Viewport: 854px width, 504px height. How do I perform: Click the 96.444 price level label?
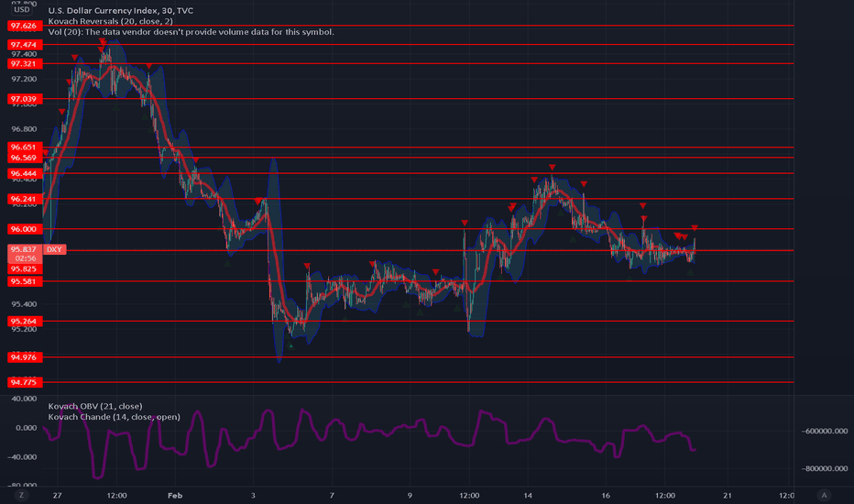(25, 174)
